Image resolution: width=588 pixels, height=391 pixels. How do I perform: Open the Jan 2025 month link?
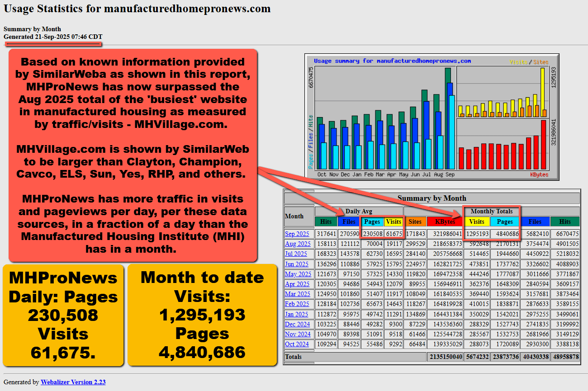point(297,314)
